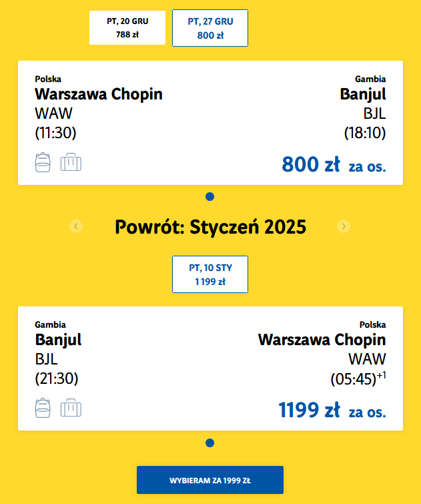421x504 pixels.
Task: Select the blue carousel dot under return flight
Action: point(210,443)
